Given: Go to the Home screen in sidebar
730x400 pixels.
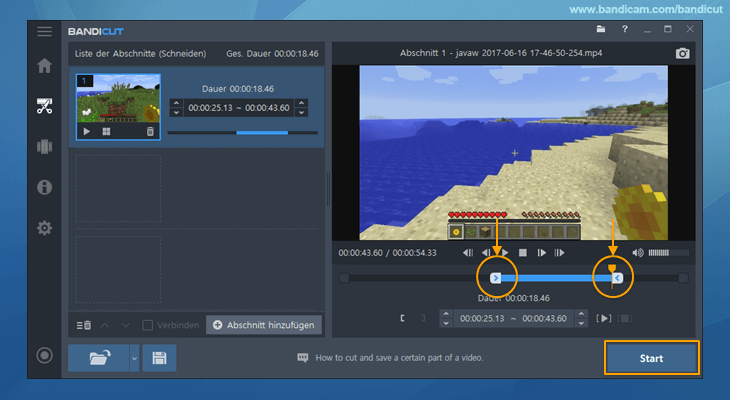Looking at the screenshot, I should (45, 66).
